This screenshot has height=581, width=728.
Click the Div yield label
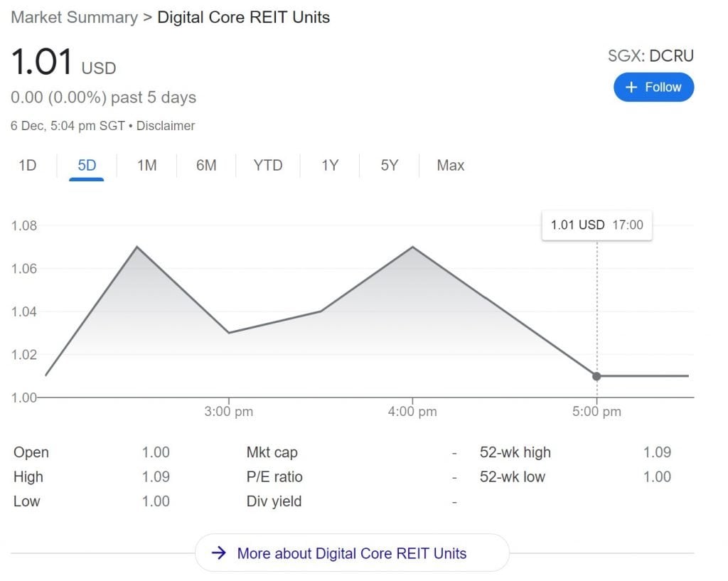click(x=274, y=501)
